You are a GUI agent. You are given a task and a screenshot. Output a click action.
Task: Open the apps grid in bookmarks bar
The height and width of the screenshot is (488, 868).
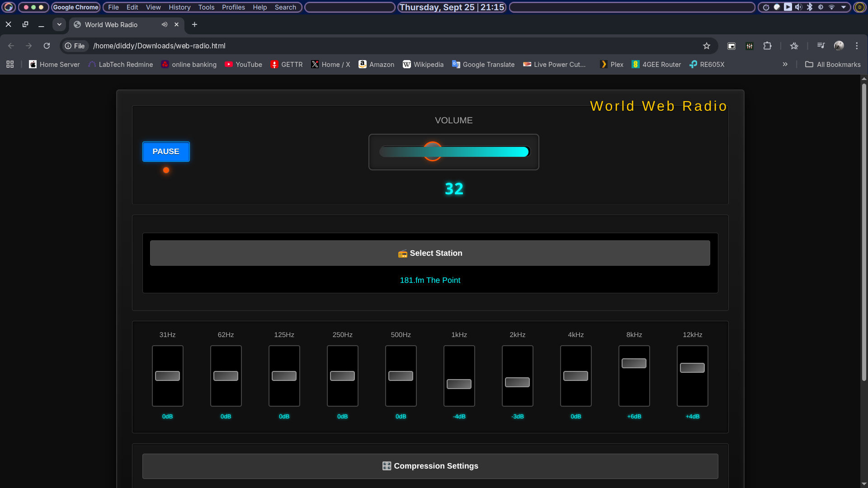click(10, 64)
